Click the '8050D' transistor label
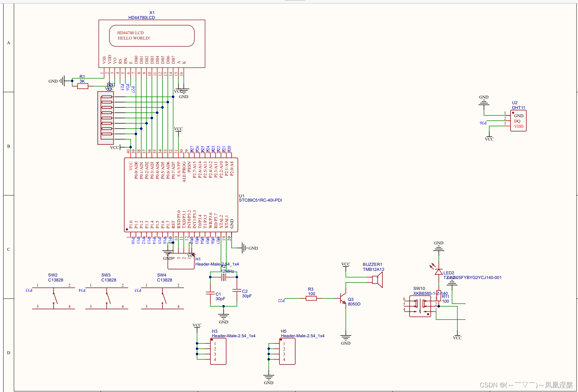 pyautogui.click(x=354, y=304)
